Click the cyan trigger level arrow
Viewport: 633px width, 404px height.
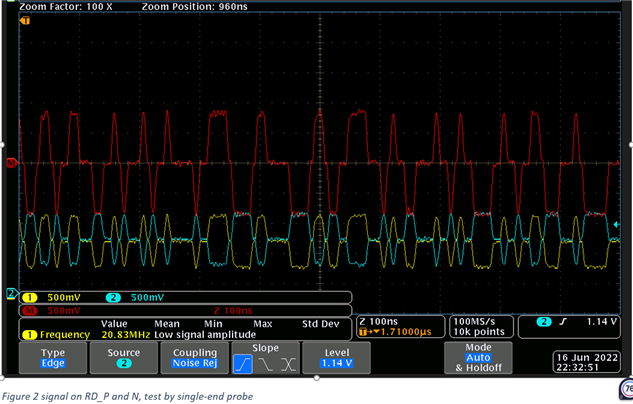[x=616, y=224]
